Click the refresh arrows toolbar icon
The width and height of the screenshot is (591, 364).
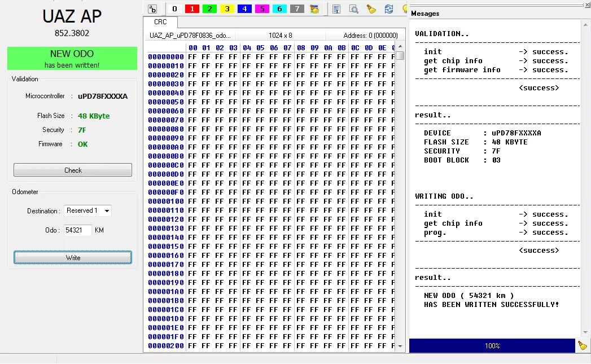(388, 8)
